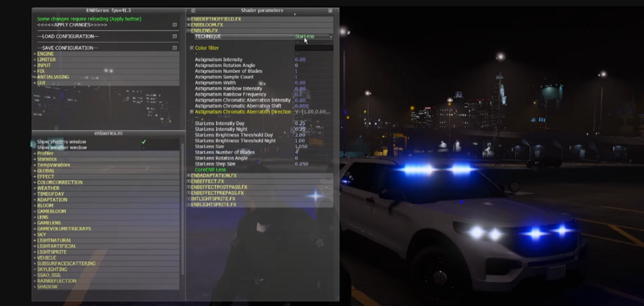Expand the SSAO_SSIL section
This screenshot has height=306, width=644.
35,275
